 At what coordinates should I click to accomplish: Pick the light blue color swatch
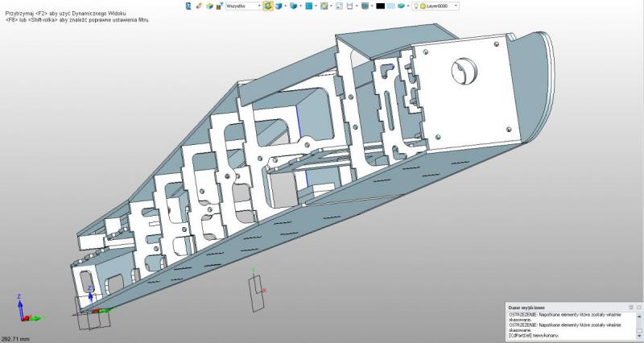click(391, 6)
